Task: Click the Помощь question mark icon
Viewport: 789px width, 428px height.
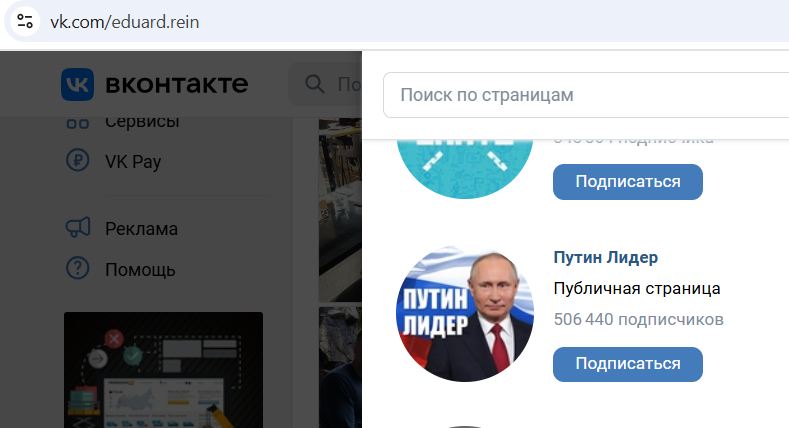Action: [77, 269]
